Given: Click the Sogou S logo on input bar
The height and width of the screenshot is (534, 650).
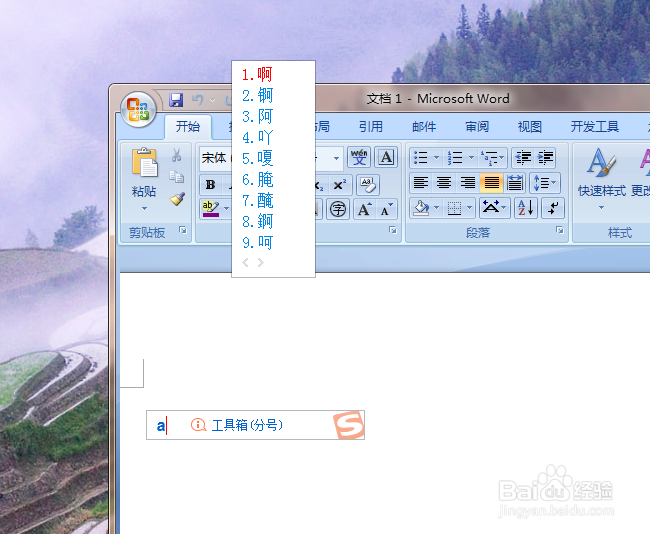Looking at the screenshot, I should (x=349, y=425).
